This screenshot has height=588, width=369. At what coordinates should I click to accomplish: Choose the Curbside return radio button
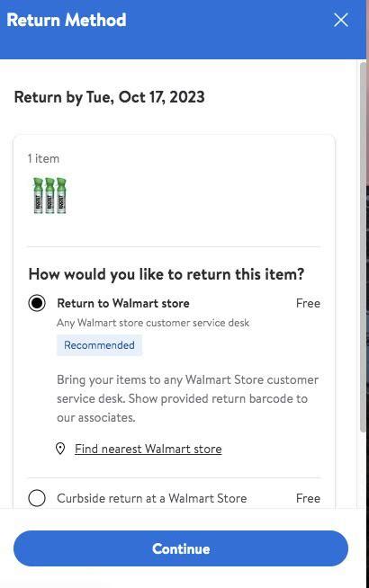(37, 498)
